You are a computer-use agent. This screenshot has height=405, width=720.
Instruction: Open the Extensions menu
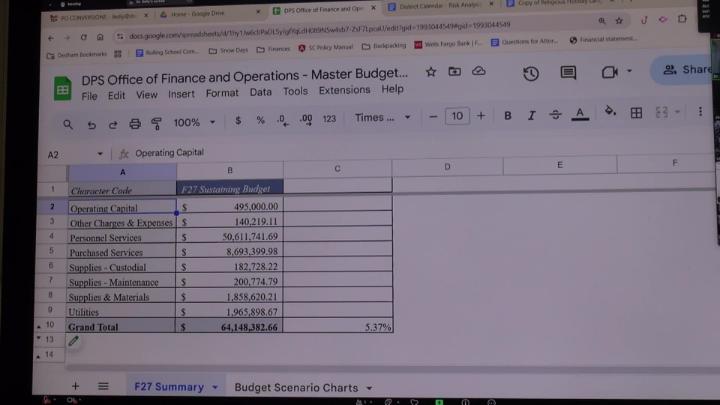344,90
